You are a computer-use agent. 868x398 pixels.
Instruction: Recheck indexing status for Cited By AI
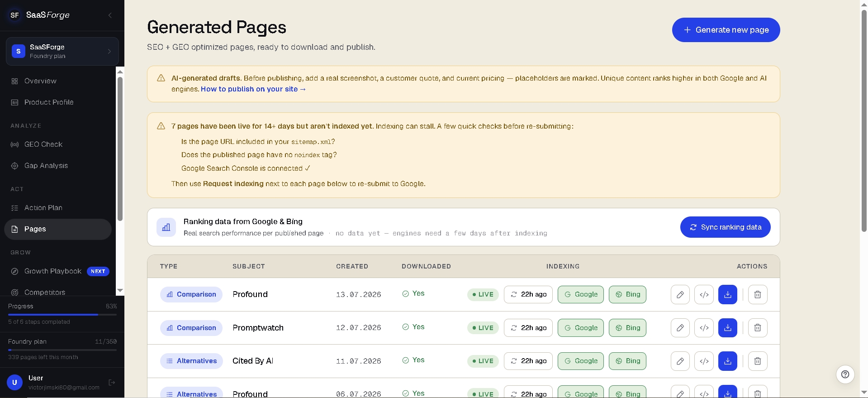tap(528, 361)
